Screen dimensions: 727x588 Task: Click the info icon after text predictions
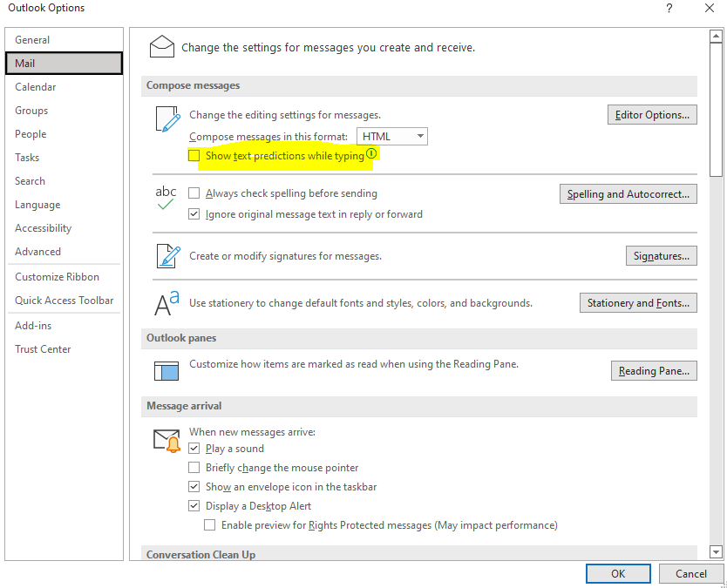point(371,153)
